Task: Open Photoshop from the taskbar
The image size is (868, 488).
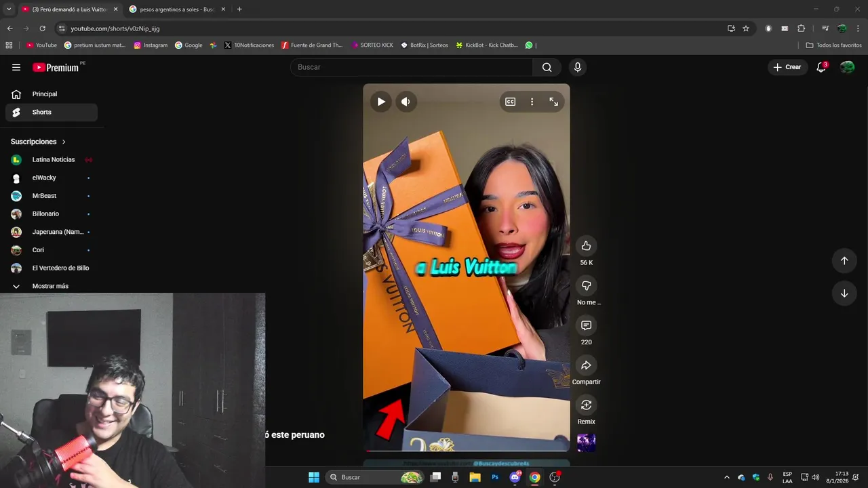Action: click(x=495, y=477)
